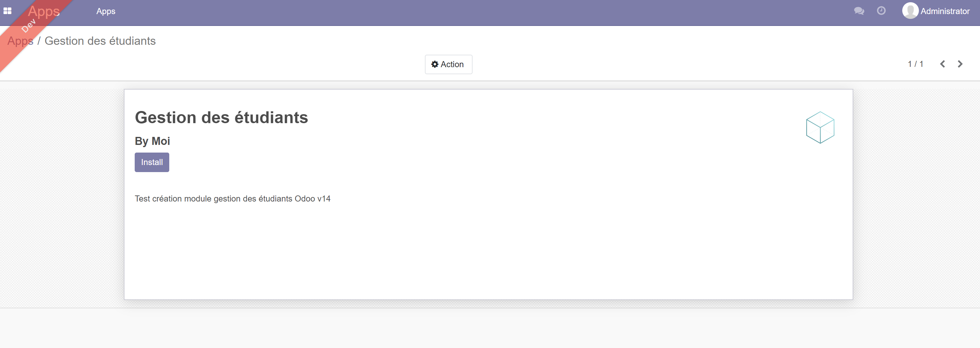This screenshot has height=348, width=980.
Task: Click the Administrator avatar picture
Action: point(910,11)
